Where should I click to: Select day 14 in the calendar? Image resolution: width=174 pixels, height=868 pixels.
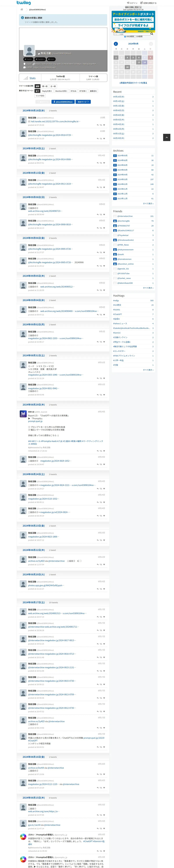(x=145, y=62)
